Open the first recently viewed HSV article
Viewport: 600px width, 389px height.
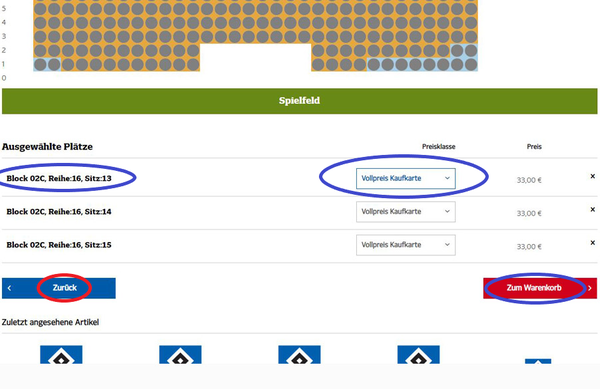[61, 355]
